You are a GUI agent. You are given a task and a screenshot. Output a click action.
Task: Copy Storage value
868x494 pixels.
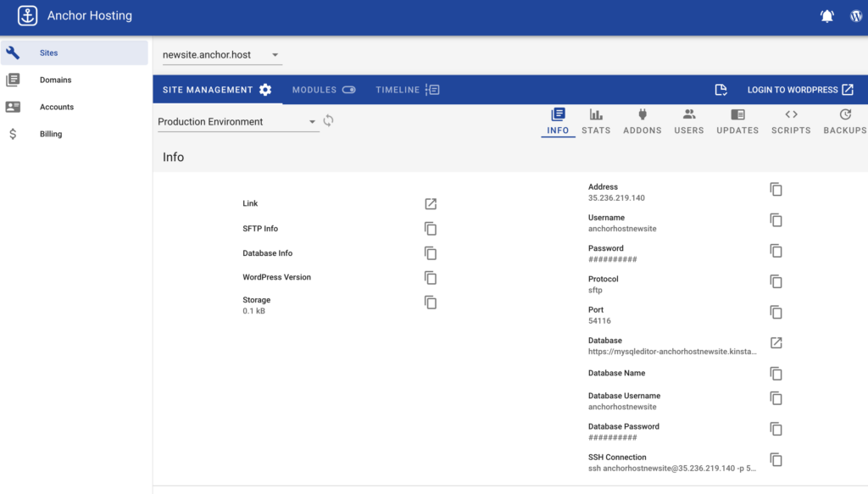click(x=431, y=302)
